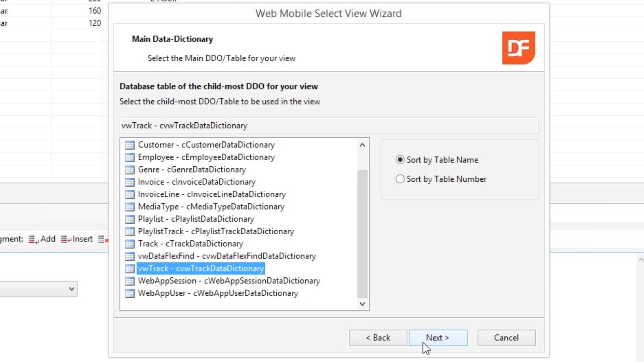
Task: Select Sort by Table Number radio
Action: click(400, 179)
